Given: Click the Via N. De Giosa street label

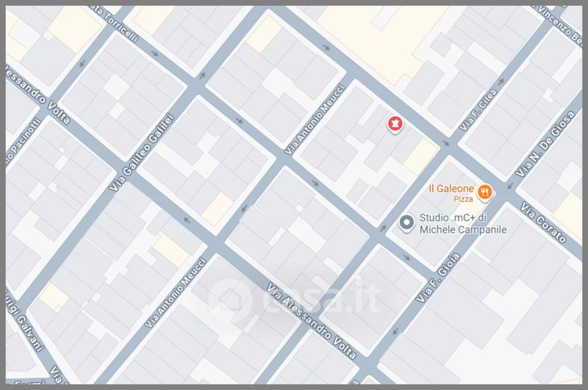Looking at the screenshot, I should (x=545, y=144).
